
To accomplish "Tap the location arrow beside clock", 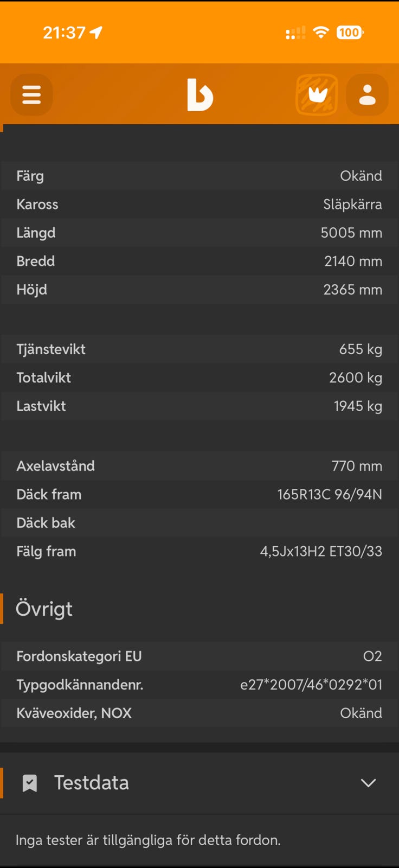I will [x=96, y=33].
